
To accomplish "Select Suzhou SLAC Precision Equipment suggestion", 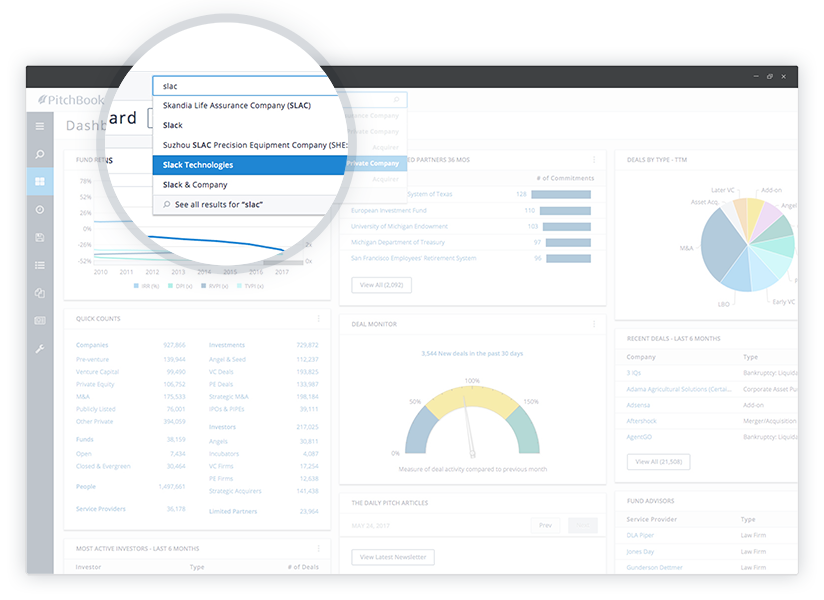I will (255, 145).
